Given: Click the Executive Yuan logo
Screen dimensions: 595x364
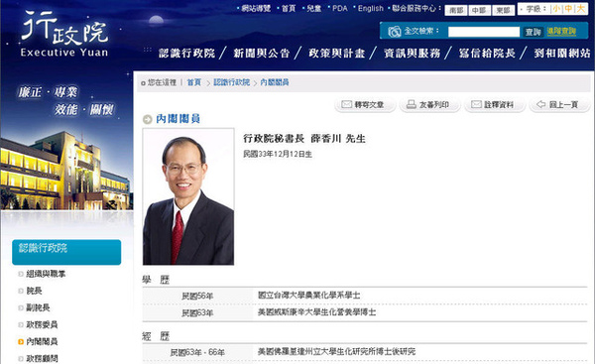Looking at the screenshot, I should click(64, 34).
